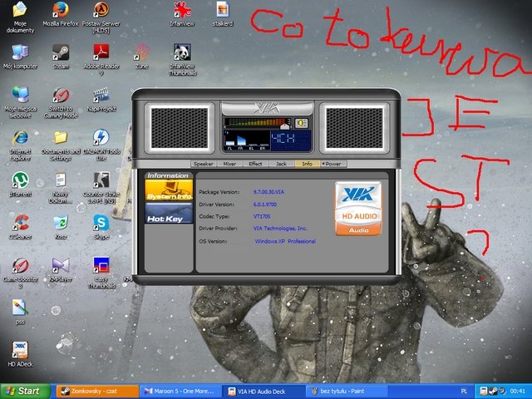Switch to Speaker tab in VIA deck

(203, 164)
